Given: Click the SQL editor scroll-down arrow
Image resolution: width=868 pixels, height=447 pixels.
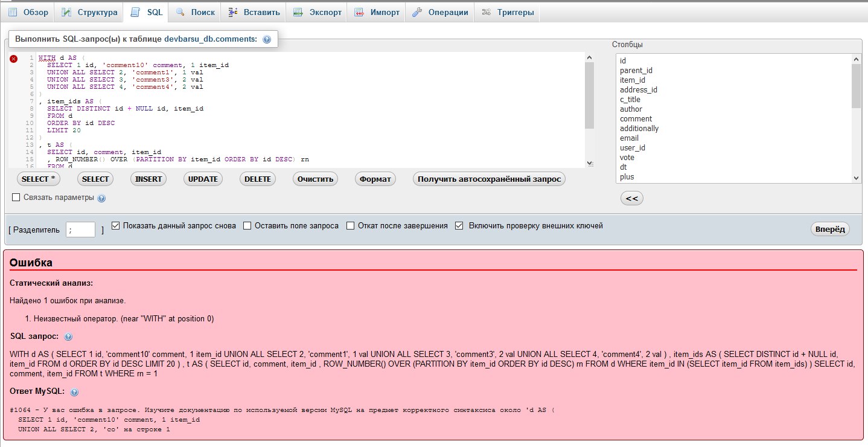Looking at the screenshot, I should pyautogui.click(x=589, y=164).
